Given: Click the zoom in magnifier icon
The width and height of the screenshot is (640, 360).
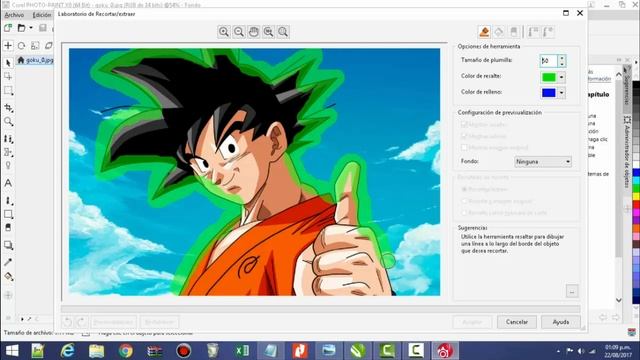Looking at the screenshot, I should [224, 32].
